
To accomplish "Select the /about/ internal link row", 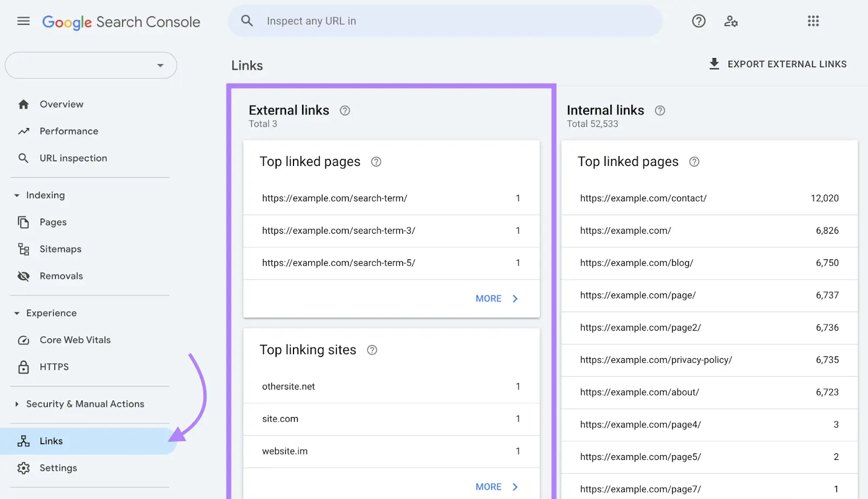I will (709, 393).
